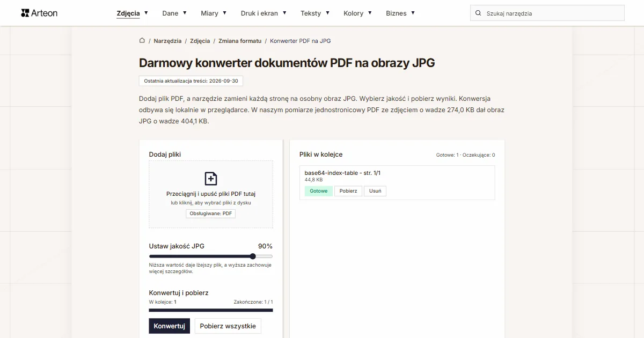Click Arteon brand name text
This screenshot has height=338, width=644.
pos(45,13)
